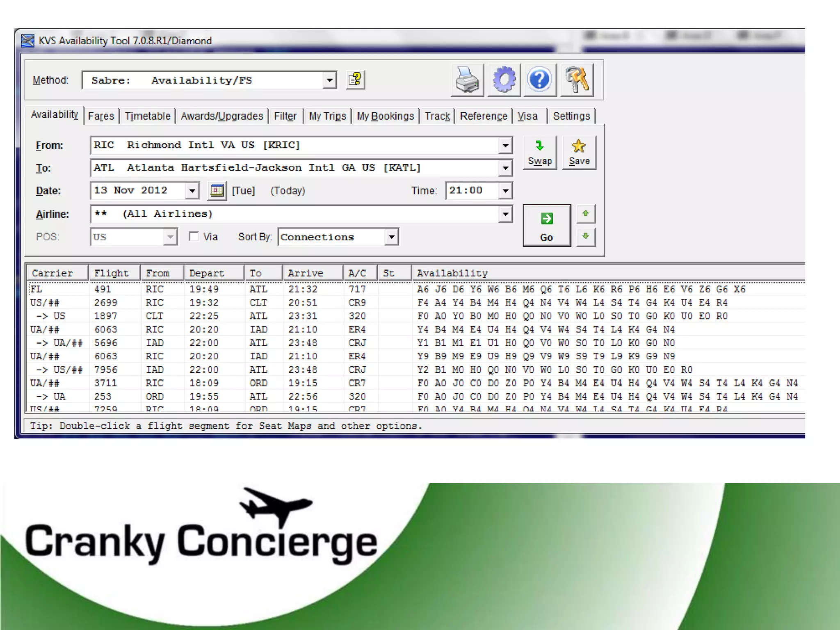This screenshot has width=840, height=630.
Task: Open the Awards/Upgrades tab
Action: click(x=222, y=116)
